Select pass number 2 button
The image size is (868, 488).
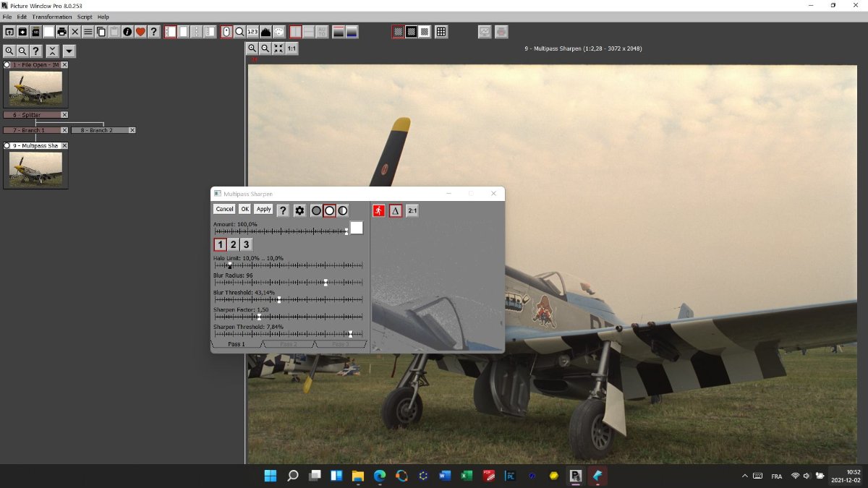(233, 244)
